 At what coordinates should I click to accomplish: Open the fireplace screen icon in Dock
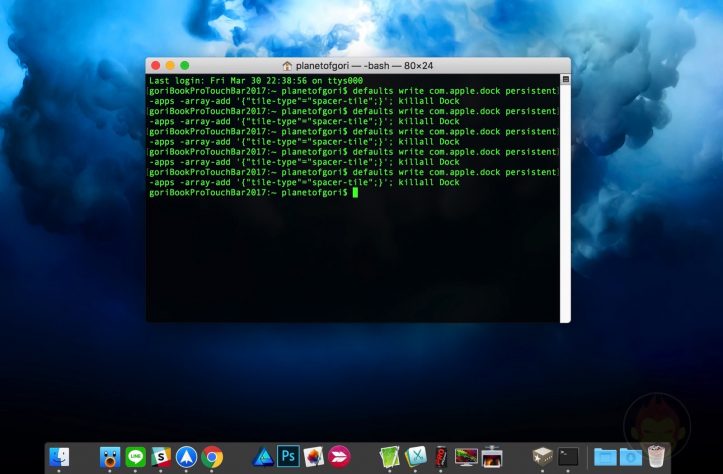pos(492,457)
